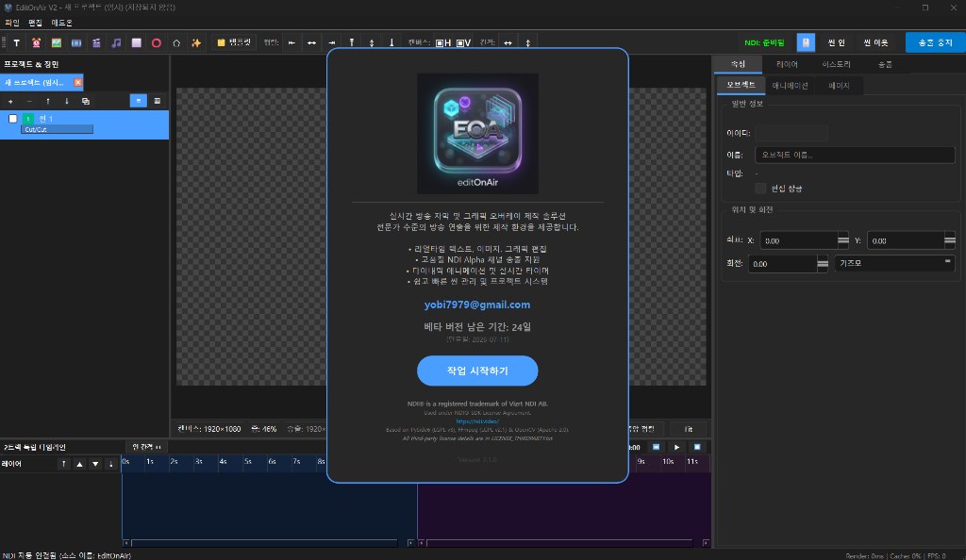Viewport: 966px width, 560px height.
Task: Align objects horizontally centered
Action: click(x=311, y=43)
